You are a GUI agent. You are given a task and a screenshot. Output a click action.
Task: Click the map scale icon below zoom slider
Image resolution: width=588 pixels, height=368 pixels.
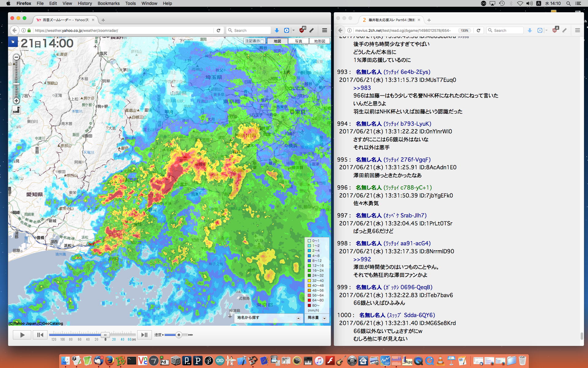click(17, 110)
